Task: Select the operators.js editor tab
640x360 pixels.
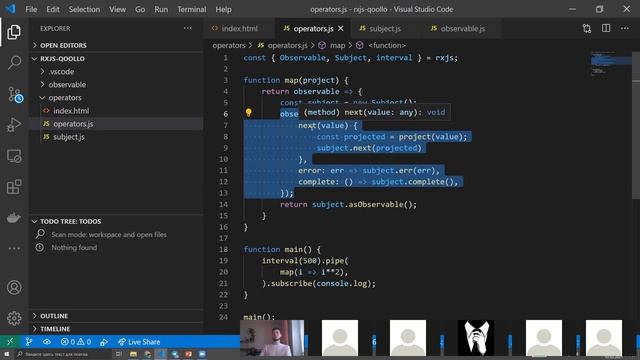Action: point(313,28)
